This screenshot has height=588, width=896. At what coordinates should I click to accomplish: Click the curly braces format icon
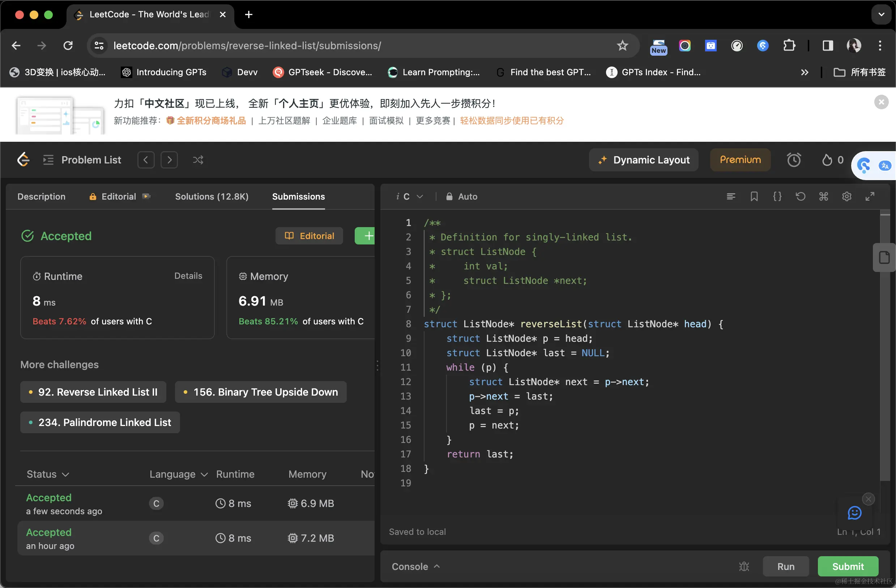pyautogui.click(x=777, y=196)
